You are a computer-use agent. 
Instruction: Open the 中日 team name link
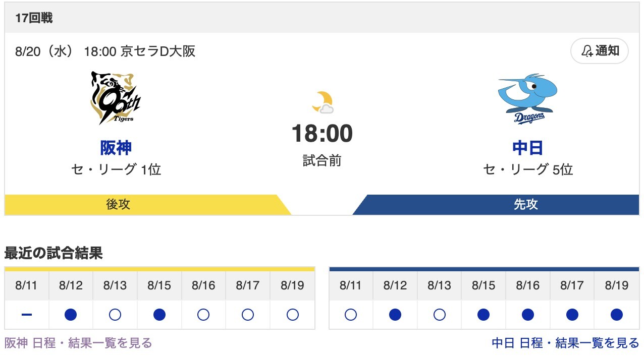pyautogui.click(x=527, y=148)
